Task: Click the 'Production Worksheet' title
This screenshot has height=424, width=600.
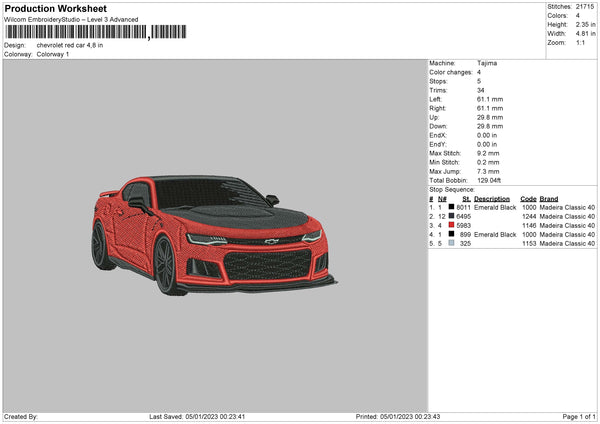Action: point(55,8)
